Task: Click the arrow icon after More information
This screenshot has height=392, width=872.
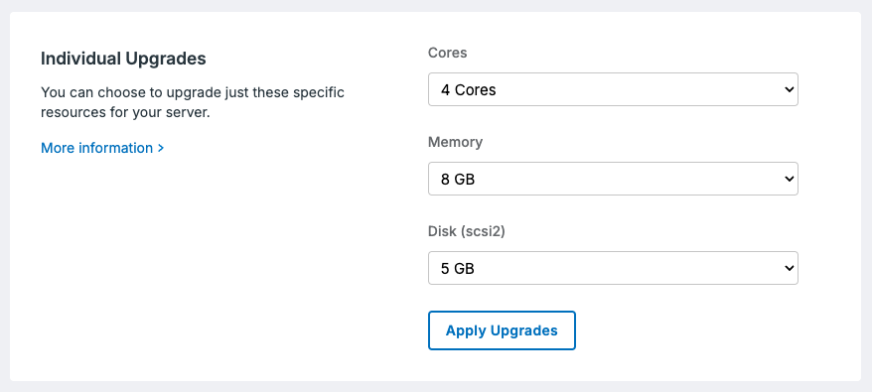Action: 161,148
